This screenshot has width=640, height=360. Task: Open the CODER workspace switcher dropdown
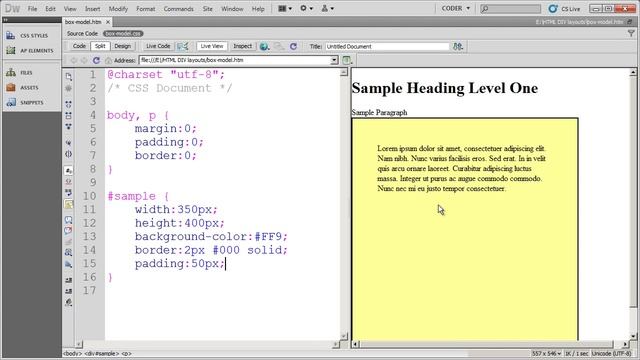click(456, 9)
